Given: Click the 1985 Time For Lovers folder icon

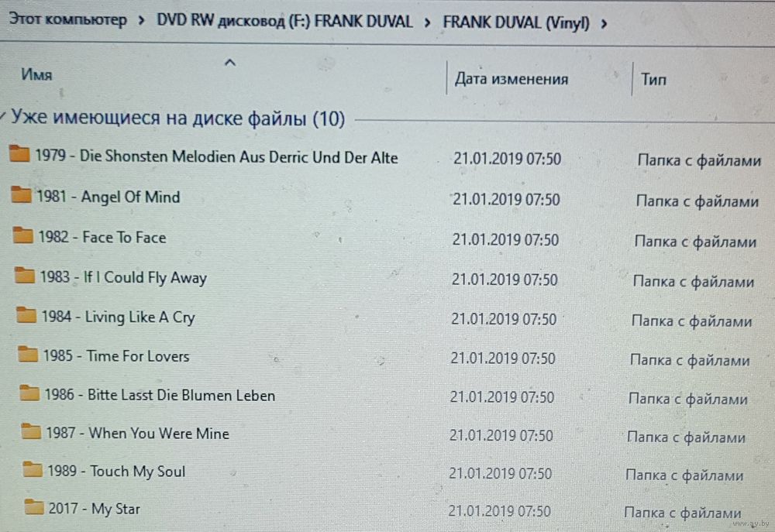Looking at the screenshot, I should coord(28,354).
